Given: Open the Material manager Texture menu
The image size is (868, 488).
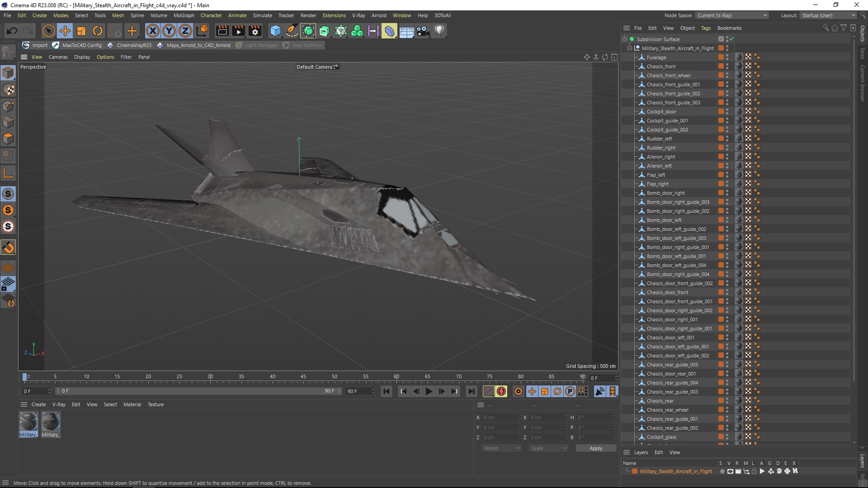Looking at the screenshot, I should [x=156, y=404].
